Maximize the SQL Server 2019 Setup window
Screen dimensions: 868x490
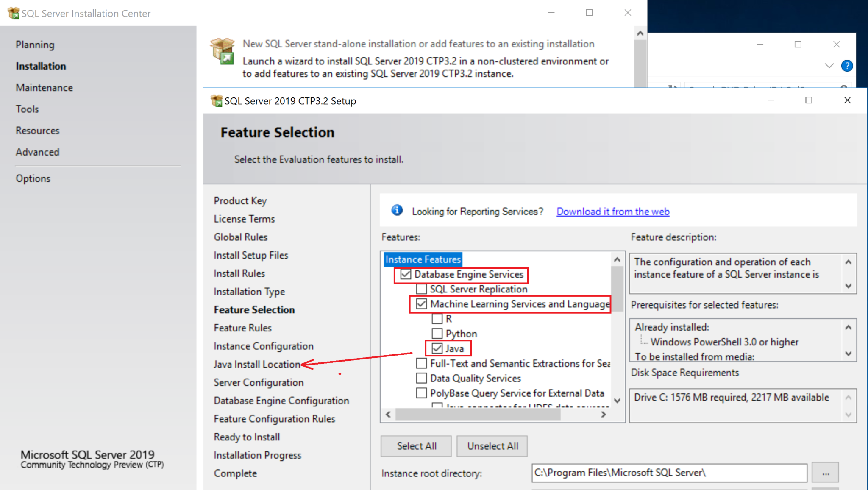[809, 100]
